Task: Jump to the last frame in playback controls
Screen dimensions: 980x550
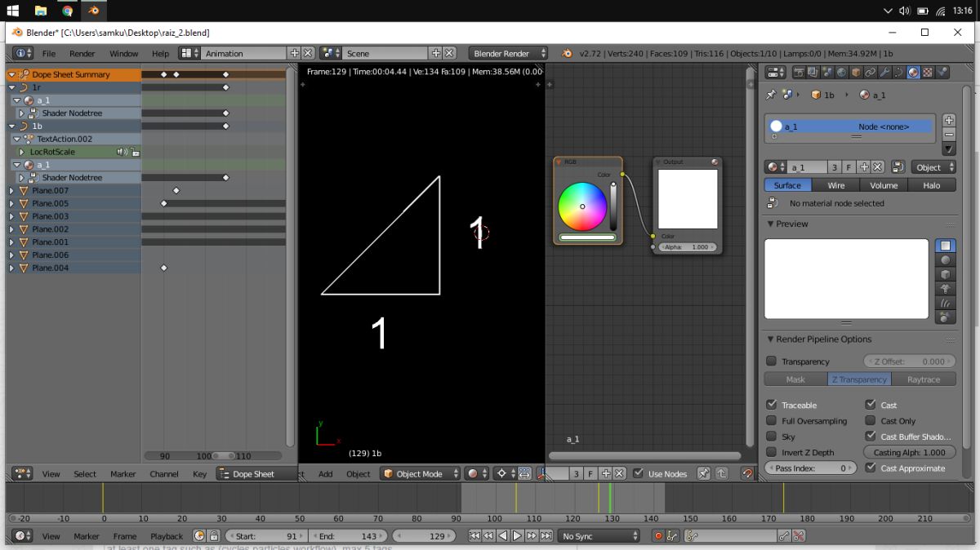Action: (546, 536)
